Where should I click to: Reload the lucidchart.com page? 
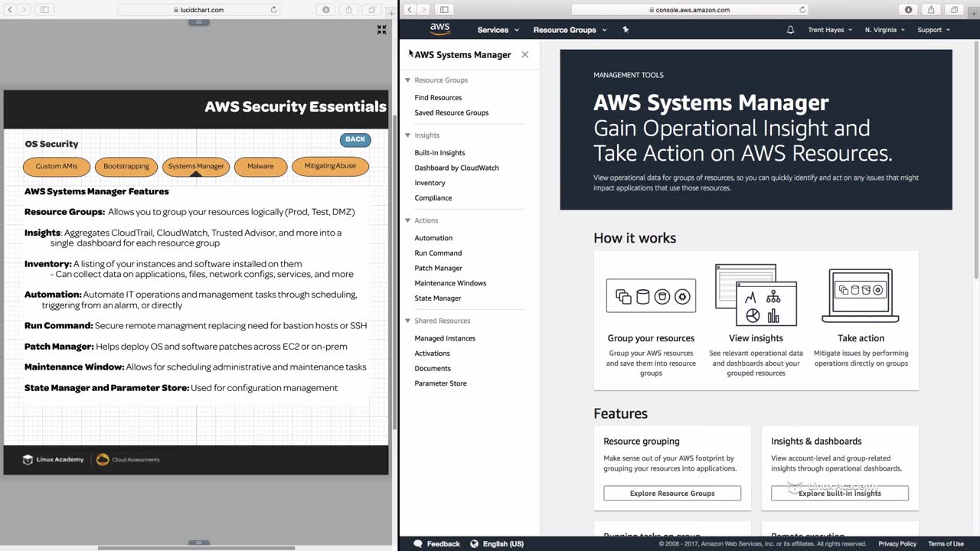[273, 10]
